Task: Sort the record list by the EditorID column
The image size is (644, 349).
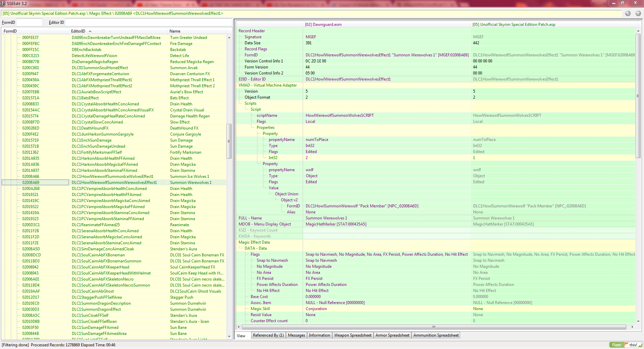Action: click(78, 31)
